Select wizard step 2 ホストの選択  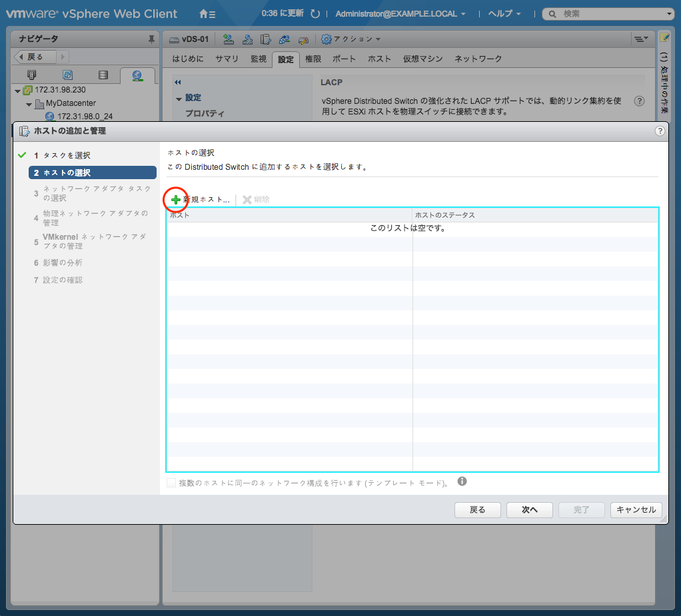pos(93,172)
